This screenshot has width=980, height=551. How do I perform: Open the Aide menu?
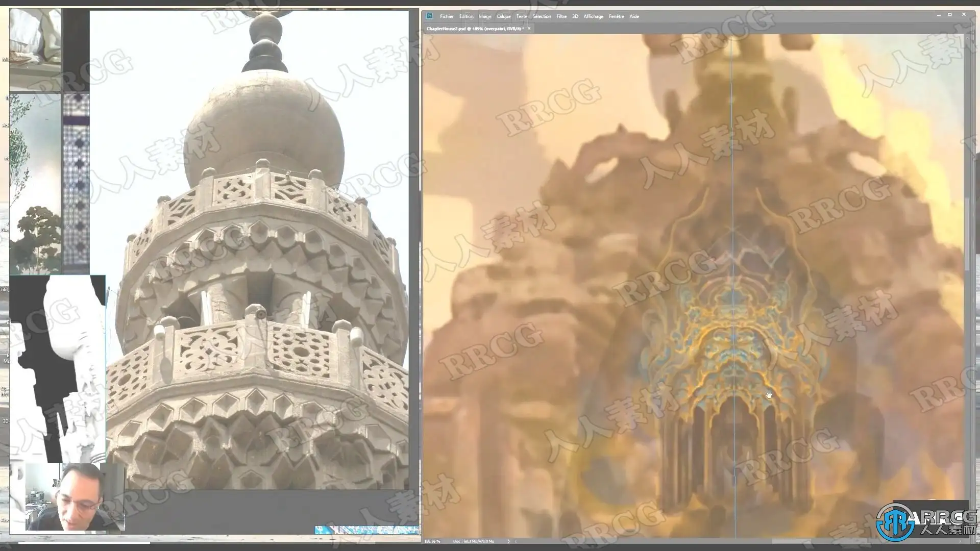click(634, 16)
